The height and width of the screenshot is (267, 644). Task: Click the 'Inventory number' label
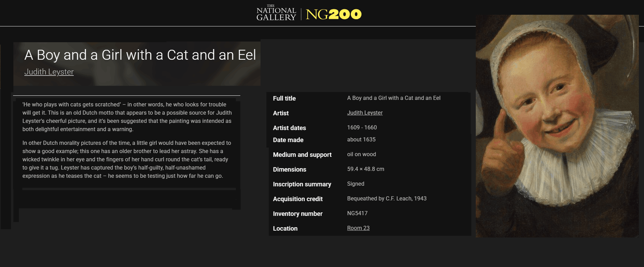click(298, 213)
